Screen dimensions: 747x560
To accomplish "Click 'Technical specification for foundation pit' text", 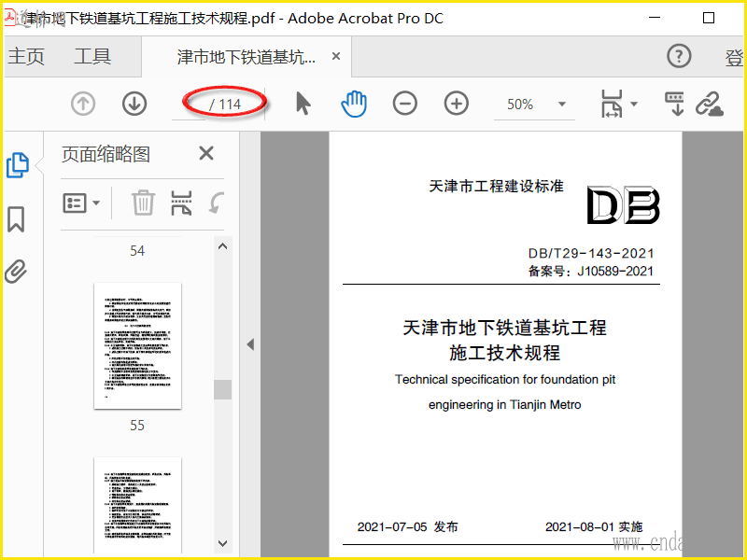I will tap(505, 380).
